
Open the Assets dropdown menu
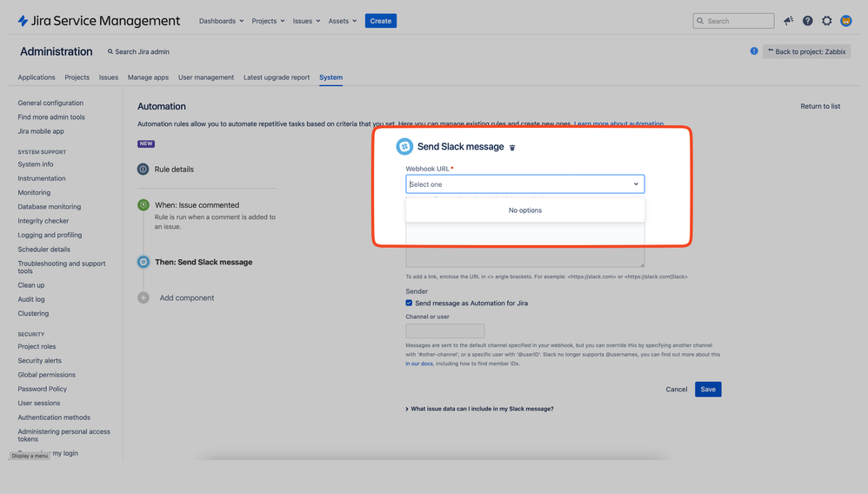pyautogui.click(x=342, y=21)
